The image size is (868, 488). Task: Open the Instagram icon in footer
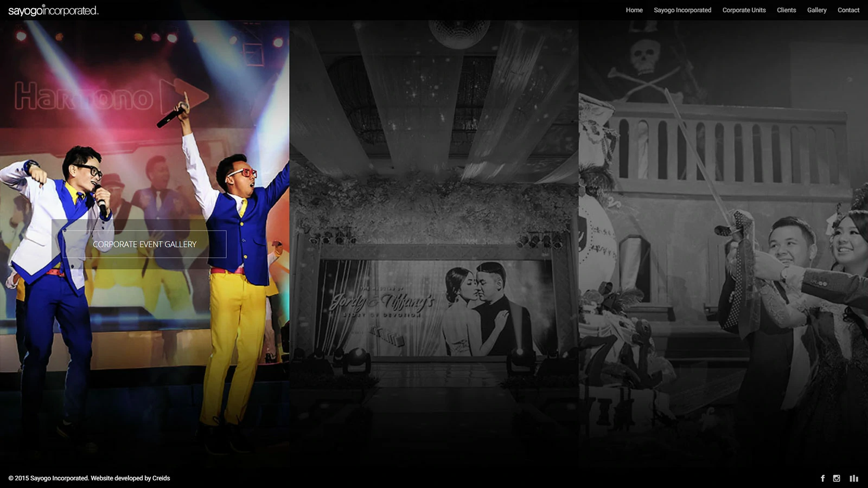(x=837, y=478)
